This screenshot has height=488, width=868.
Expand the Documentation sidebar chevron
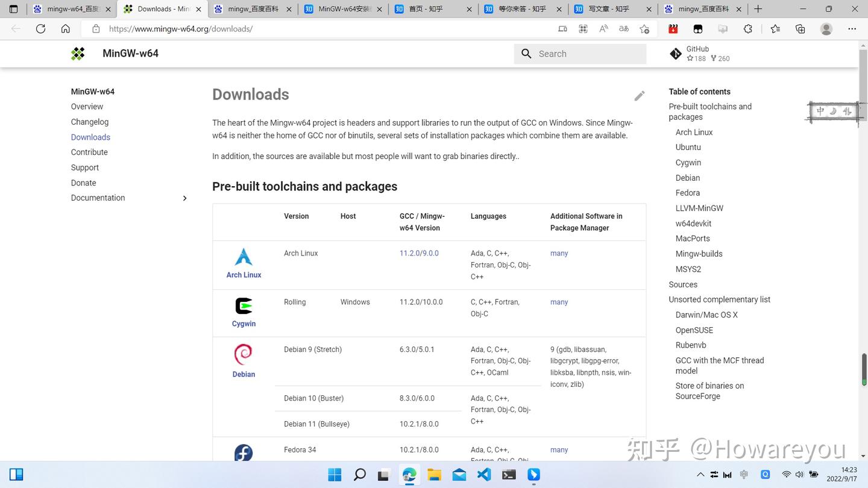click(x=185, y=198)
